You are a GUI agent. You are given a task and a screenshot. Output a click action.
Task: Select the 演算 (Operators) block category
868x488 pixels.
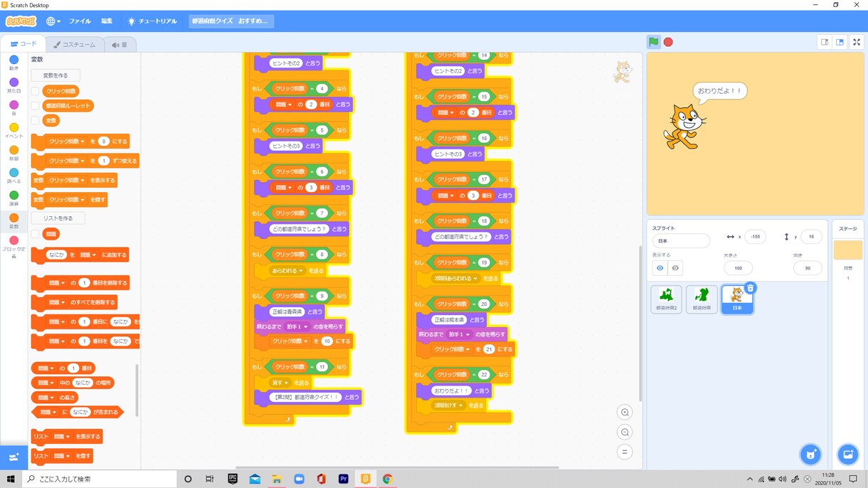[14, 198]
